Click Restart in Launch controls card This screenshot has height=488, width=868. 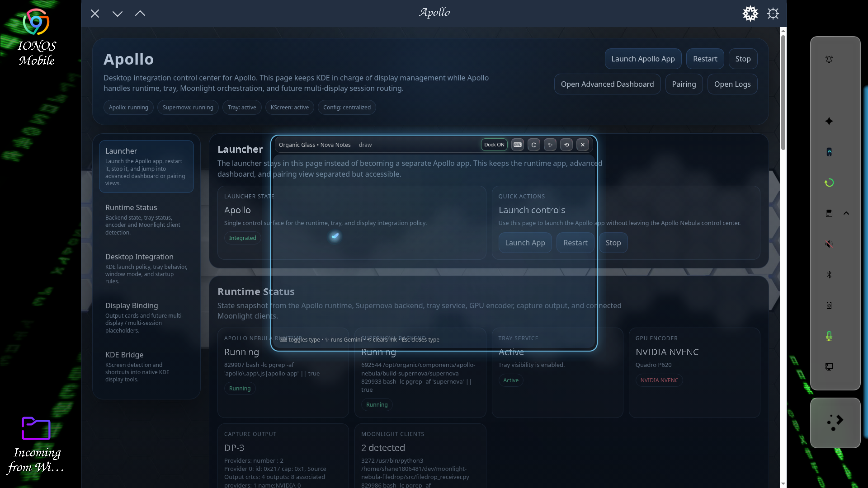coord(575,243)
